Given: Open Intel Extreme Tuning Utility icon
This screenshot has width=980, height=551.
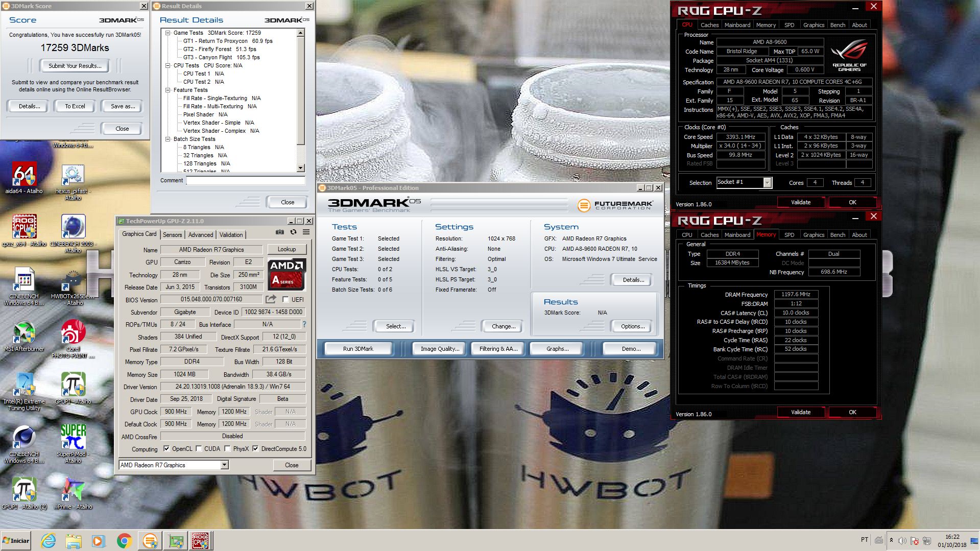Looking at the screenshot, I should coord(24,391).
